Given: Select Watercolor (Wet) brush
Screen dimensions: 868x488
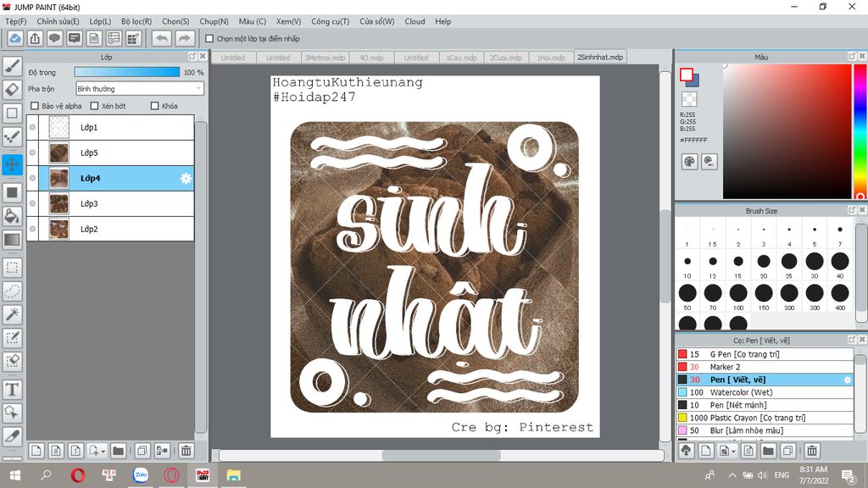Looking at the screenshot, I should 765,392.
